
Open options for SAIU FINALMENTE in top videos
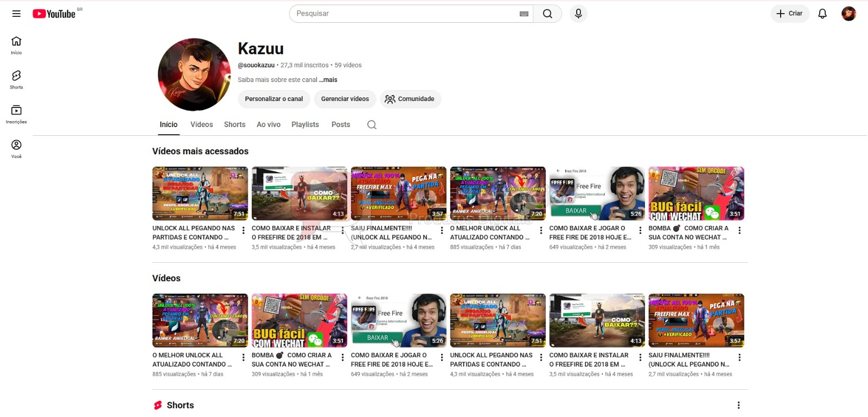coord(442,230)
